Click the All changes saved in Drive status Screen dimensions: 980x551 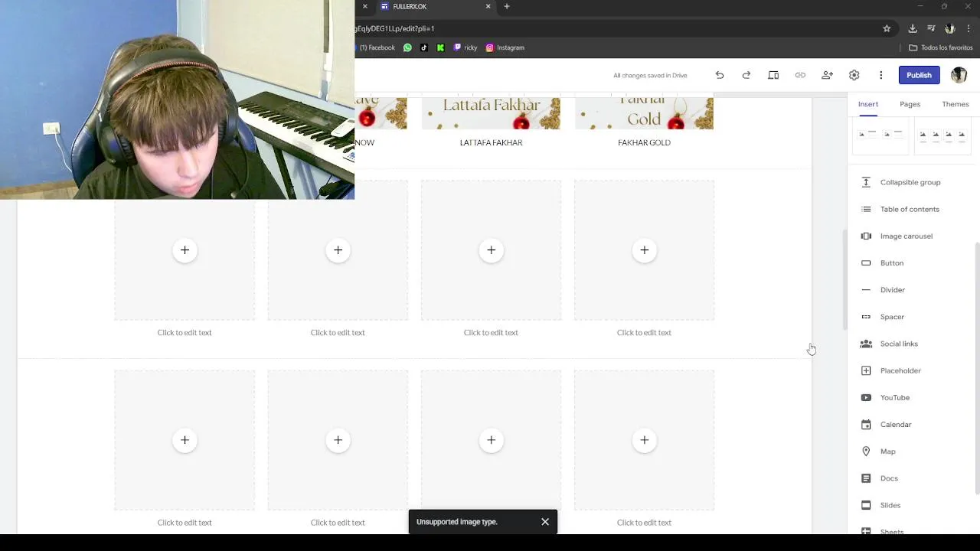tap(650, 75)
